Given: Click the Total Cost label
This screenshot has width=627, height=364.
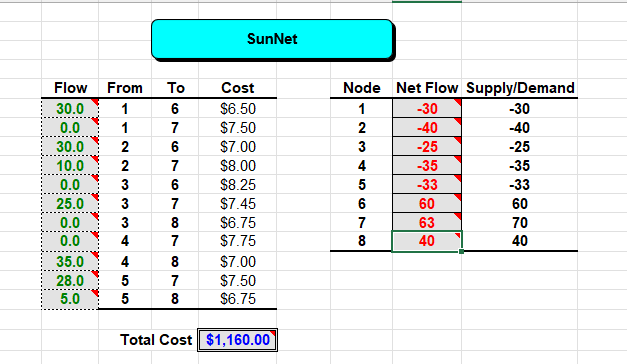Looking at the screenshot, I should (156, 340).
